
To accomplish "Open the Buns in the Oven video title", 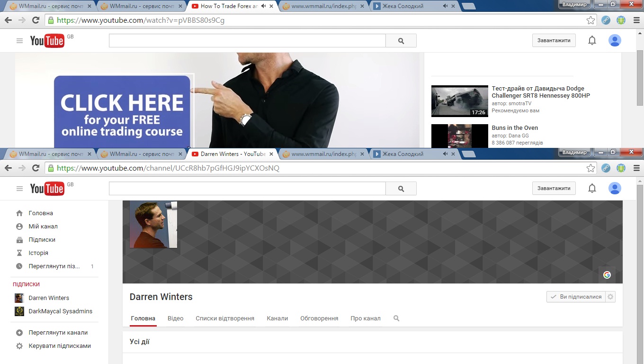I will [515, 128].
